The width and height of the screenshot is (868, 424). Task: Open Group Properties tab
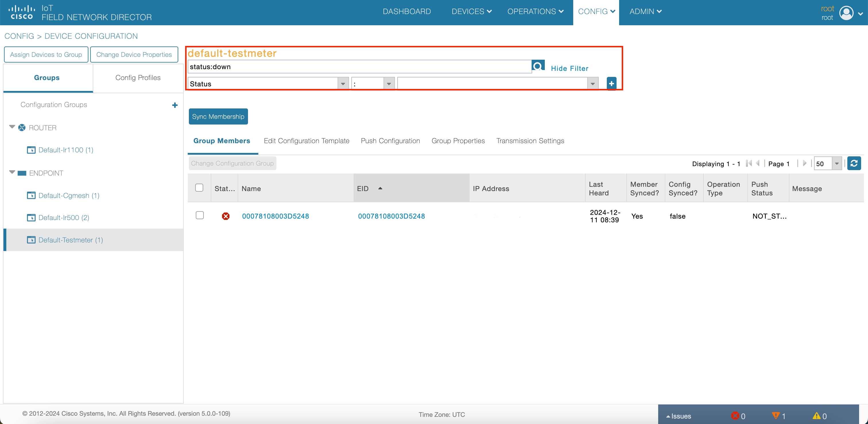[458, 141]
